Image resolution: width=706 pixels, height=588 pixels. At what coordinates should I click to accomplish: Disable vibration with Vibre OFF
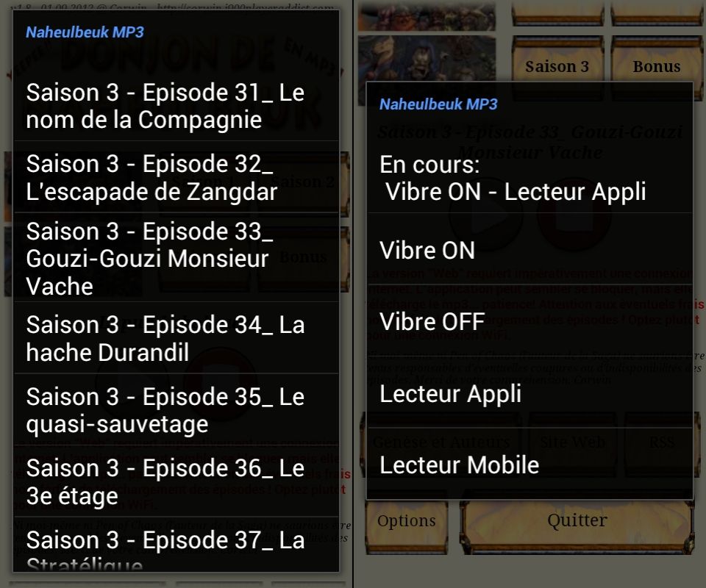(x=529, y=320)
